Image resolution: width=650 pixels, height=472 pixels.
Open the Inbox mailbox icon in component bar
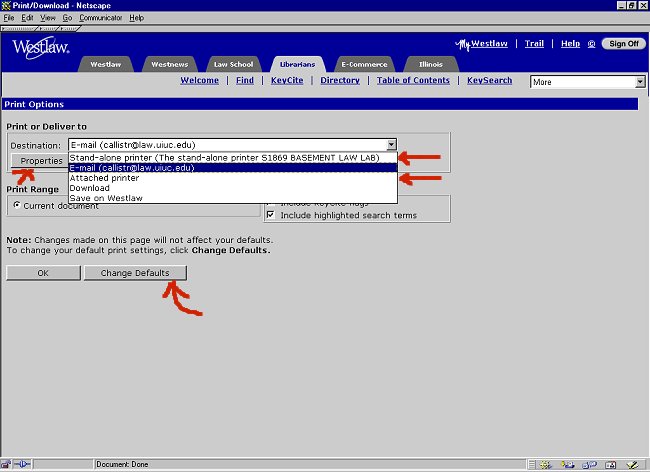click(567, 465)
